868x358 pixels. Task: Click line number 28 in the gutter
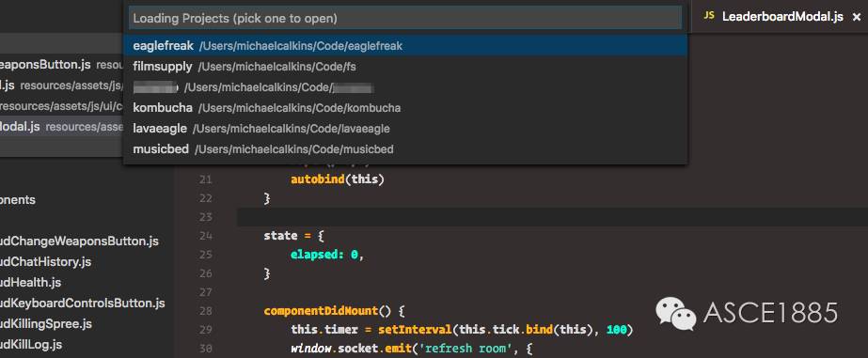205,311
